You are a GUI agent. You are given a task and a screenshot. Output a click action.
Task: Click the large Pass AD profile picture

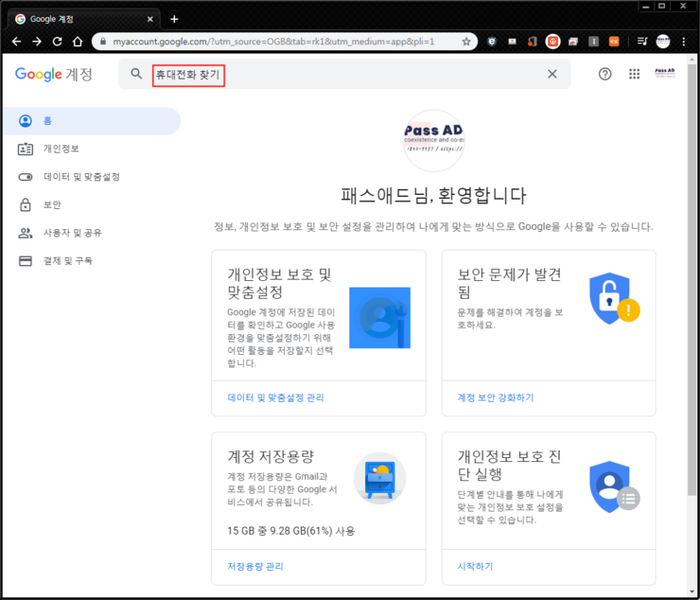click(x=433, y=141)
